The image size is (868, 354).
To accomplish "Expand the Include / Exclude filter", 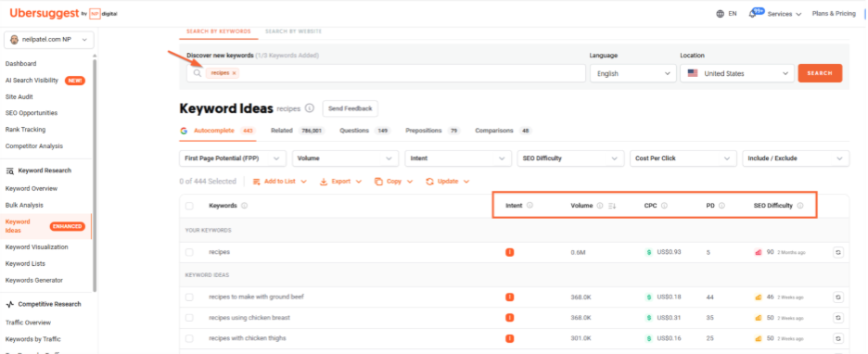I will [796, 158].
